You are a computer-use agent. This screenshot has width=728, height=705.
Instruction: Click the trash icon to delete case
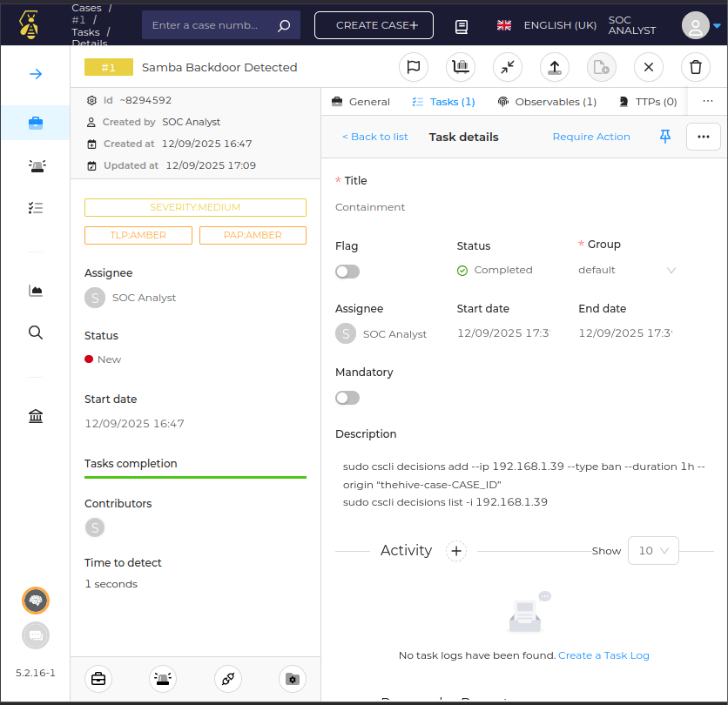[x=695, y=67]
